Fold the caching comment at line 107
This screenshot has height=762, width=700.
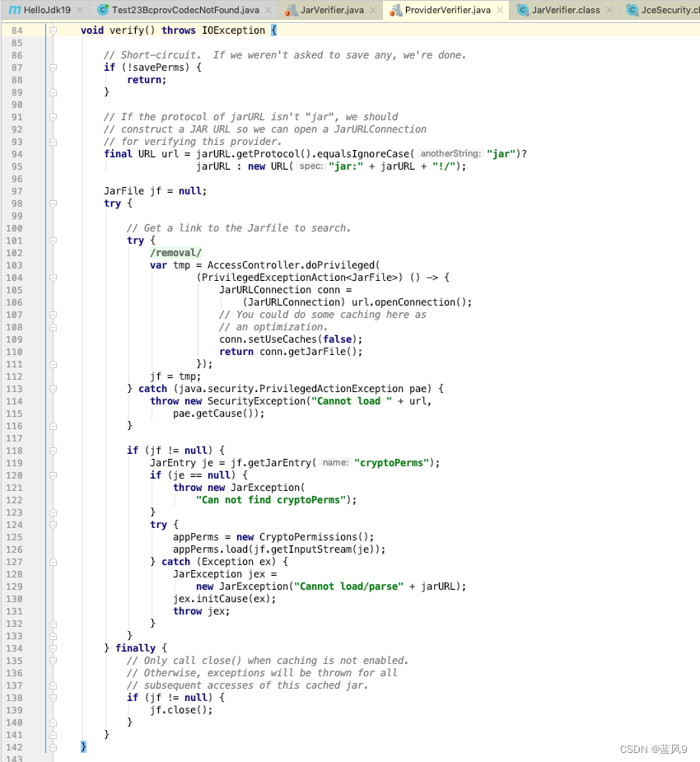53,315
